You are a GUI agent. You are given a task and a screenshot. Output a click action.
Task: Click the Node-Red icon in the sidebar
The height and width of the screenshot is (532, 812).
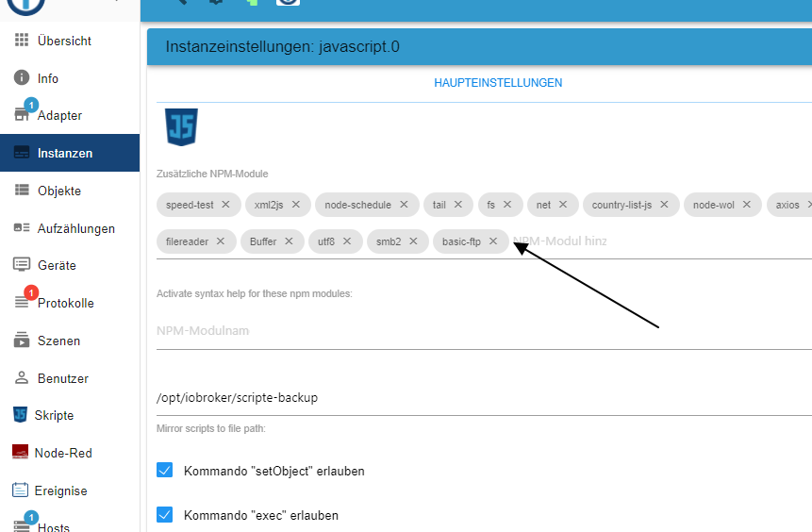20,452
